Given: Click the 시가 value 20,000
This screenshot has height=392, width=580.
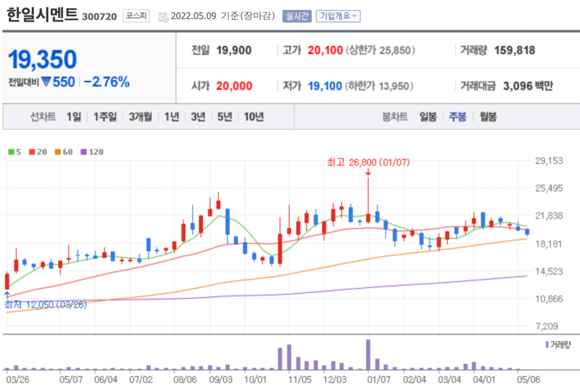Looking at the screenshot, I should [234, 86].
